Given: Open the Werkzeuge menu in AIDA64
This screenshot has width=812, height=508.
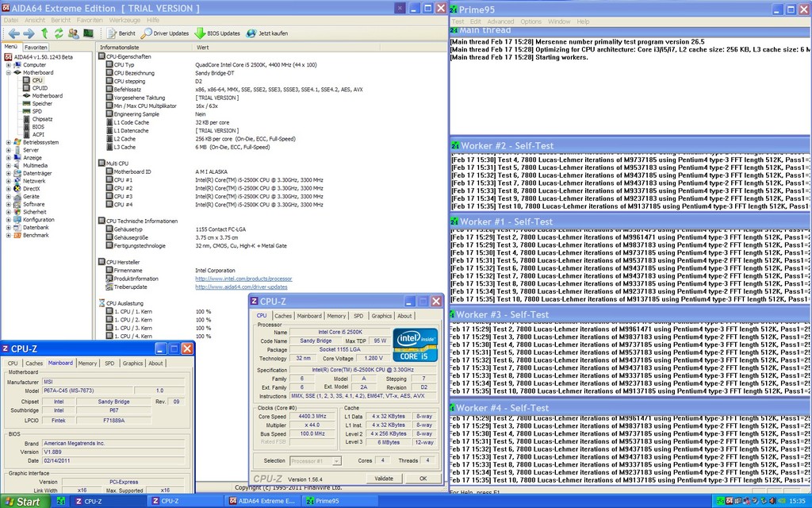Looking at the screenshot, I should (124, 20).
